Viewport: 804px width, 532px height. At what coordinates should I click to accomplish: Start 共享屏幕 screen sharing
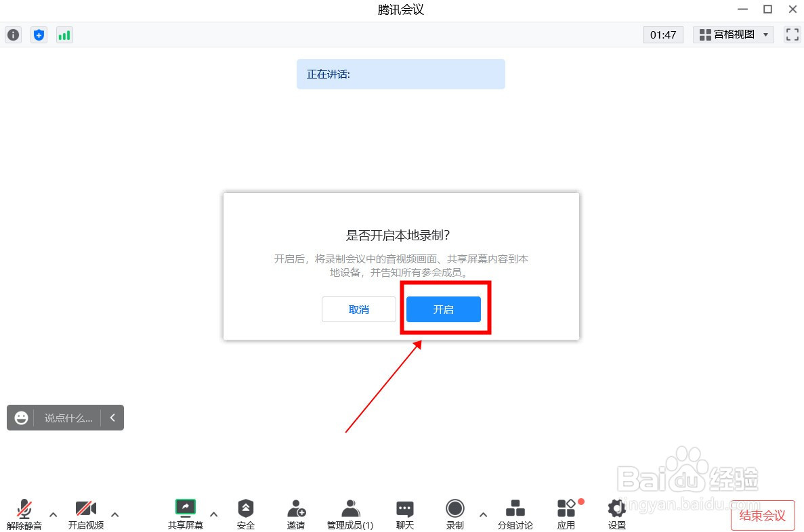pos(185,514)
